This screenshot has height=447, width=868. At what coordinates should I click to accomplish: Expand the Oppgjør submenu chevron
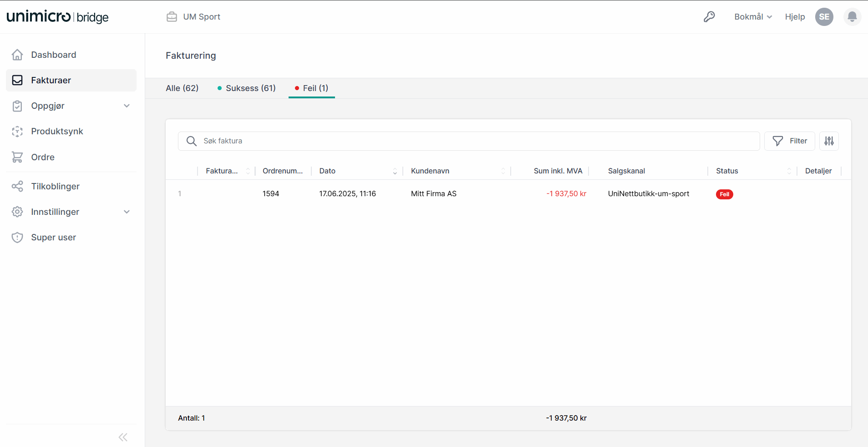coord(127,106)
